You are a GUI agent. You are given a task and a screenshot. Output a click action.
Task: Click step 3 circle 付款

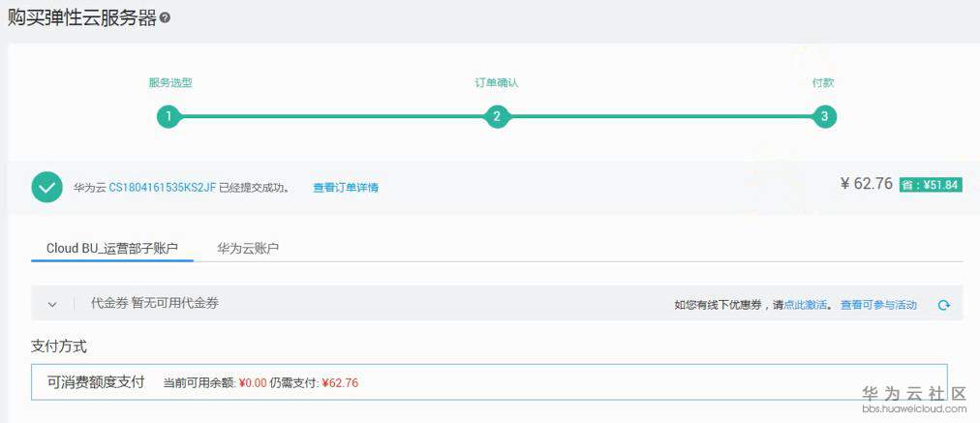click(824, 117)
